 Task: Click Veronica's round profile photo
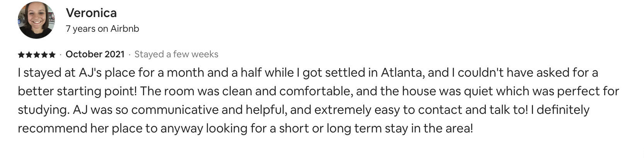pyautogui.click(x=36, y=20)
